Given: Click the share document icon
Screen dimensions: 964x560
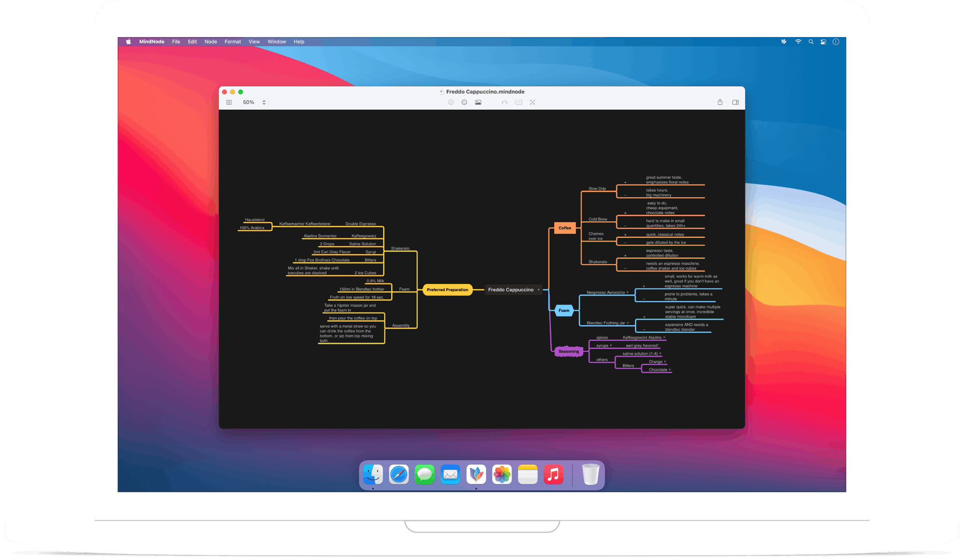Looking at the screenshot, I should (720, 102).
